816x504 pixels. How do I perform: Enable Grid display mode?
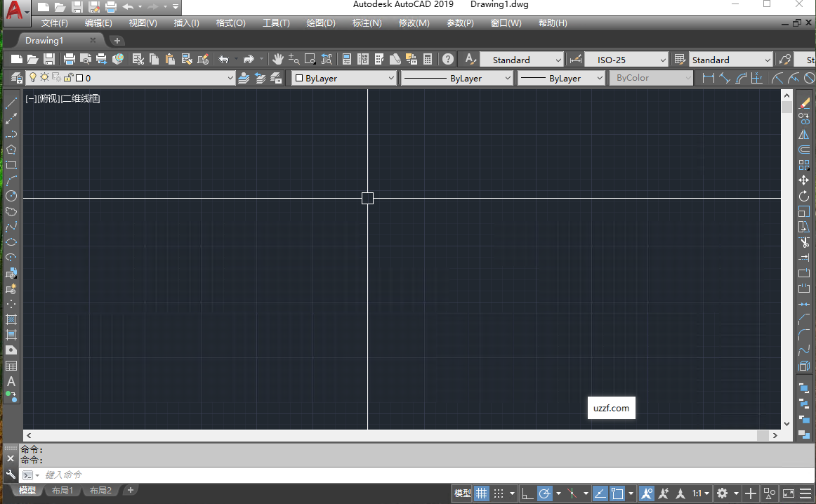(x=481, y=493)
